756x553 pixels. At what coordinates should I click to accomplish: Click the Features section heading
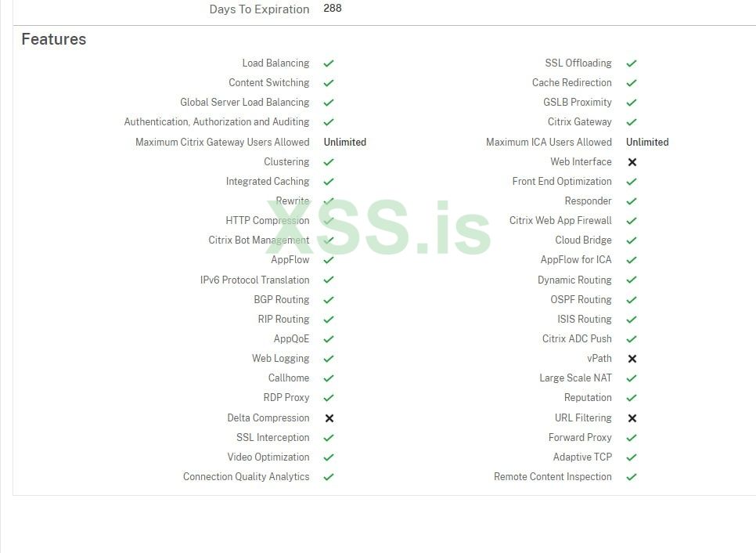[x=54, y=39]
